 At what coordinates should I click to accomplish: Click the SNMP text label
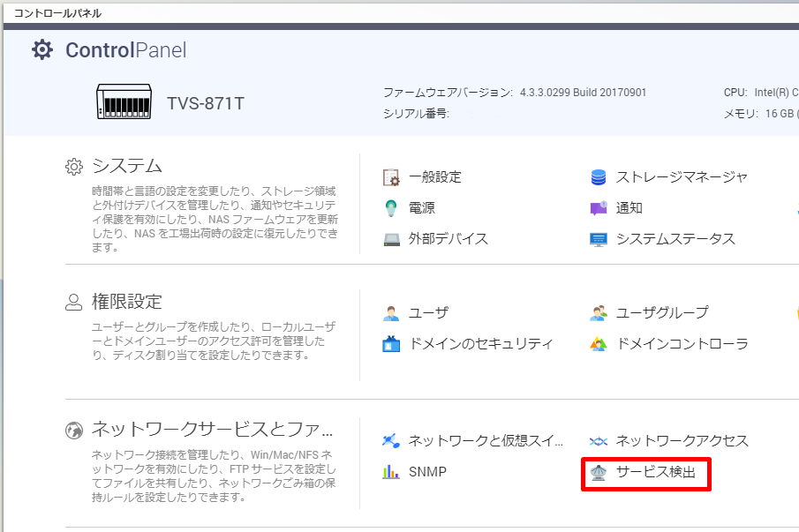click(427, 472)
